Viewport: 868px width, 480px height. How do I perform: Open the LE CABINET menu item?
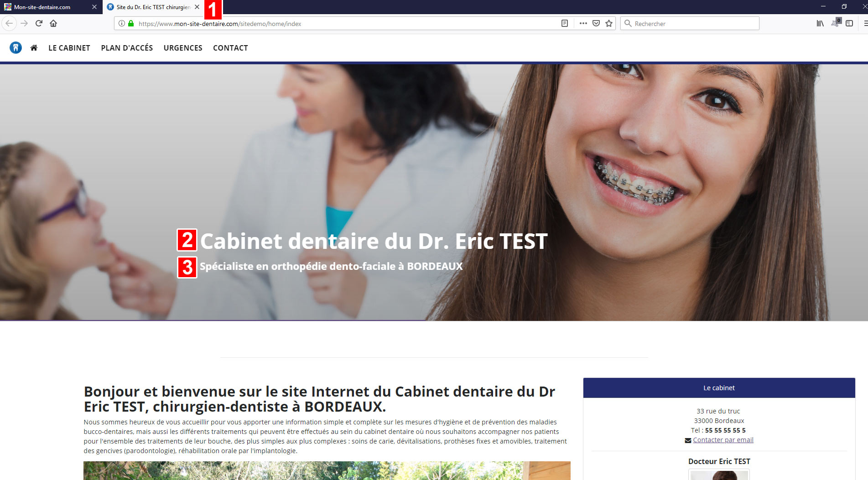69,48
